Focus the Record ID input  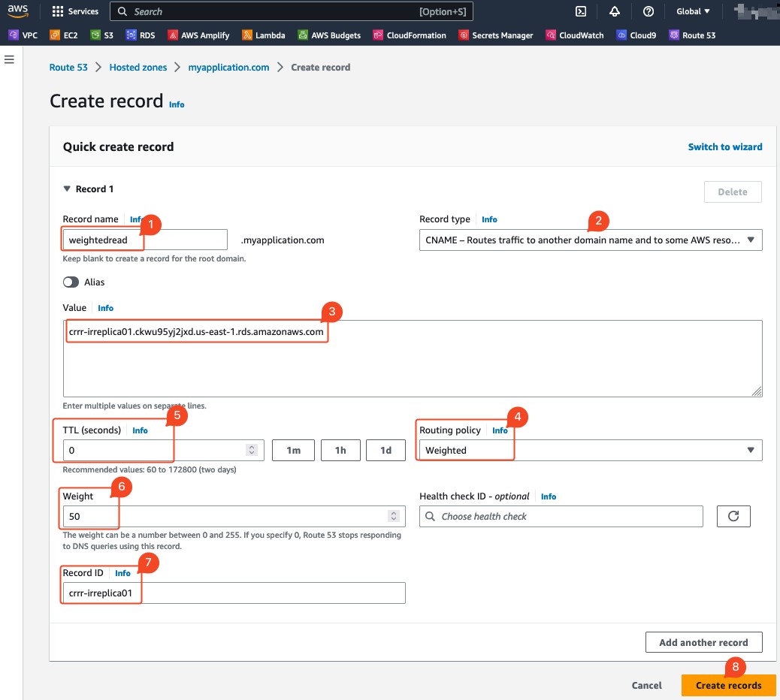(234, 593)
